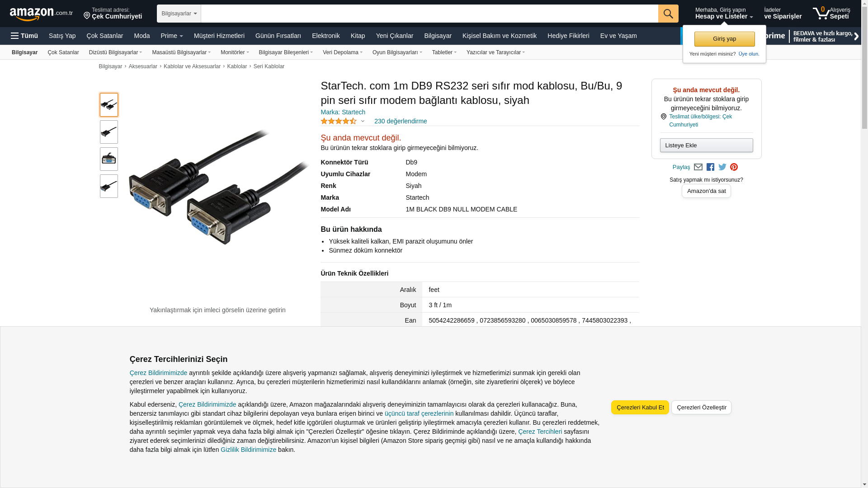This screenshot has width=868, height=488.
Task: Expand Bilgisayar Bileşenleri submenu
Action: [x=286, y=52]
